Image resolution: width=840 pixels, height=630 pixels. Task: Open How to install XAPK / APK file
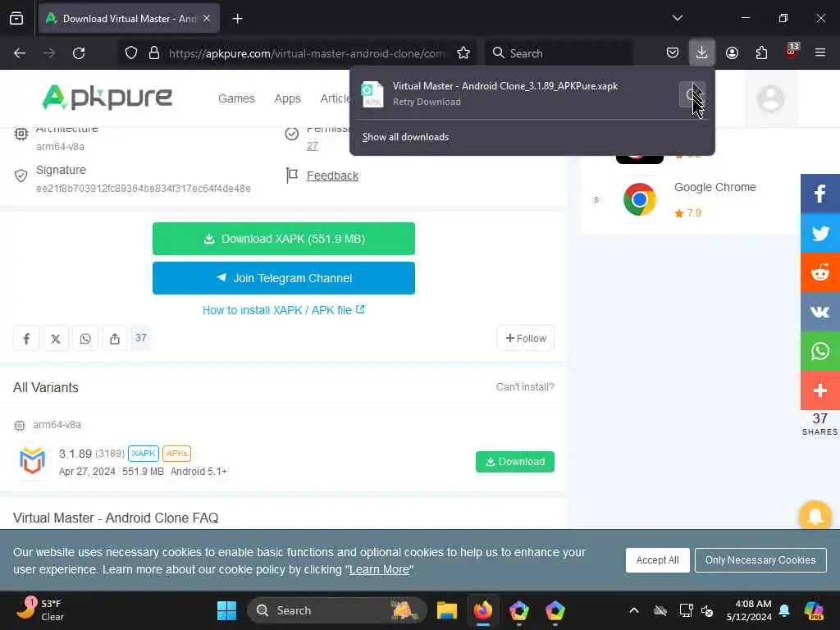283,310
